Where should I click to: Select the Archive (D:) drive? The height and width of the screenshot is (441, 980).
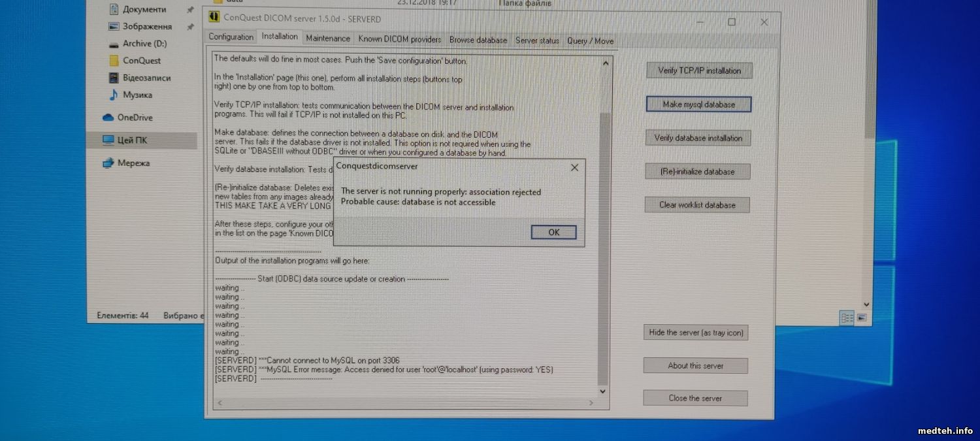click(144, 44)
